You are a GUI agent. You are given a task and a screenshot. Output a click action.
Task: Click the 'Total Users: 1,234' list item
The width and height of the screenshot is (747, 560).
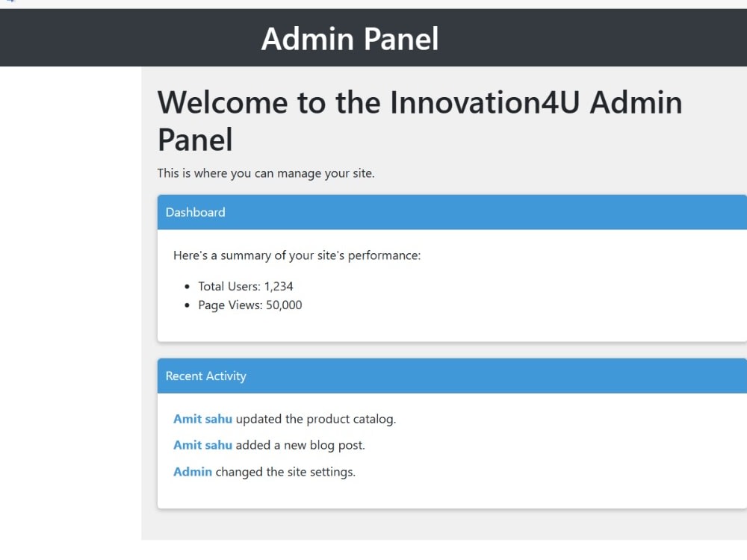click(x=245, y=286)
